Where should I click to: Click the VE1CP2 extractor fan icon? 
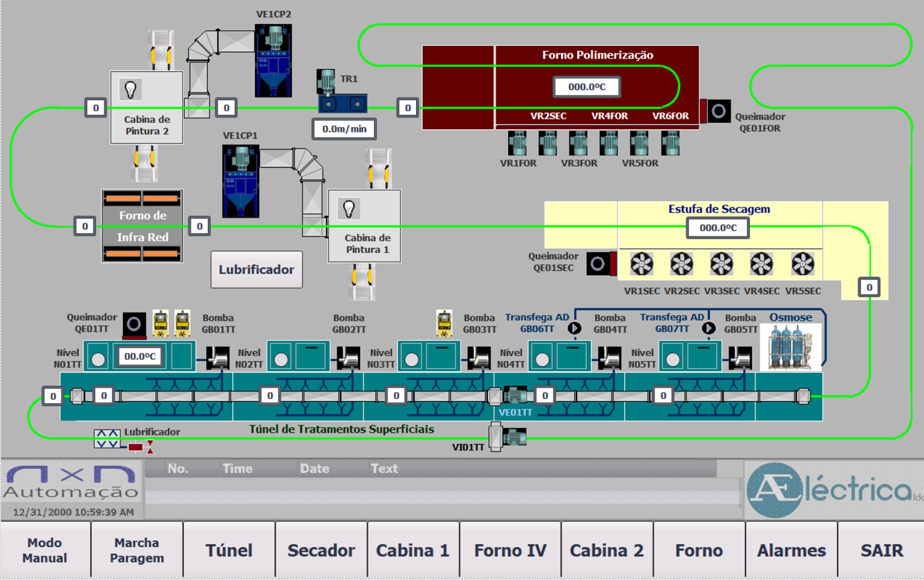click(274, 60)
